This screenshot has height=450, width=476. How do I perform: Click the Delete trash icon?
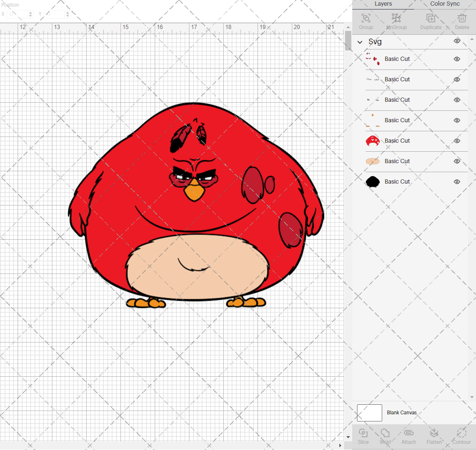(462, 18)
